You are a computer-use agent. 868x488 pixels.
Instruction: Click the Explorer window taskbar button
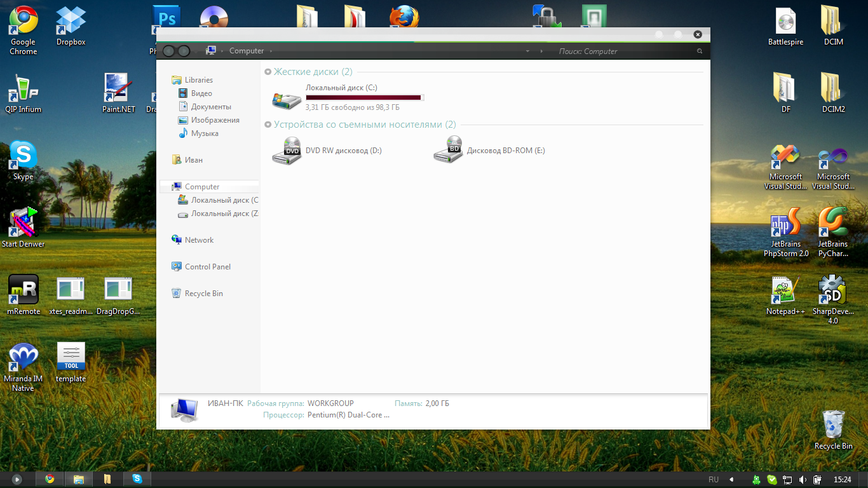click(79, 479)
